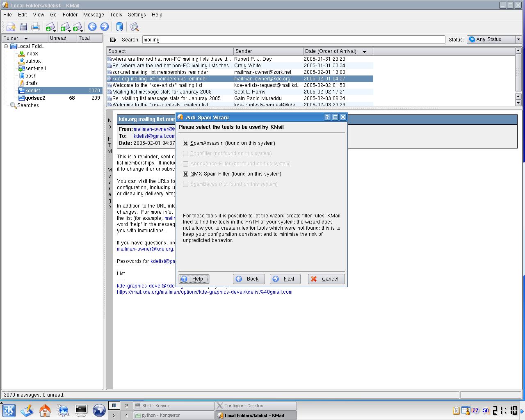Click the blue cylinder trash toolbar icon
The width and height of the screenshot is (525, 420).
tap(119, 27)
